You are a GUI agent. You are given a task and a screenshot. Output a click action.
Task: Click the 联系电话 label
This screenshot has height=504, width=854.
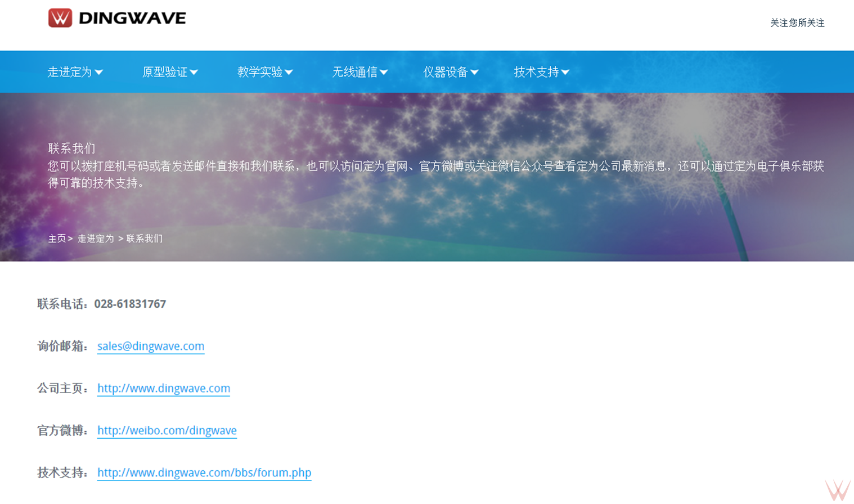[x=62, y=304]
